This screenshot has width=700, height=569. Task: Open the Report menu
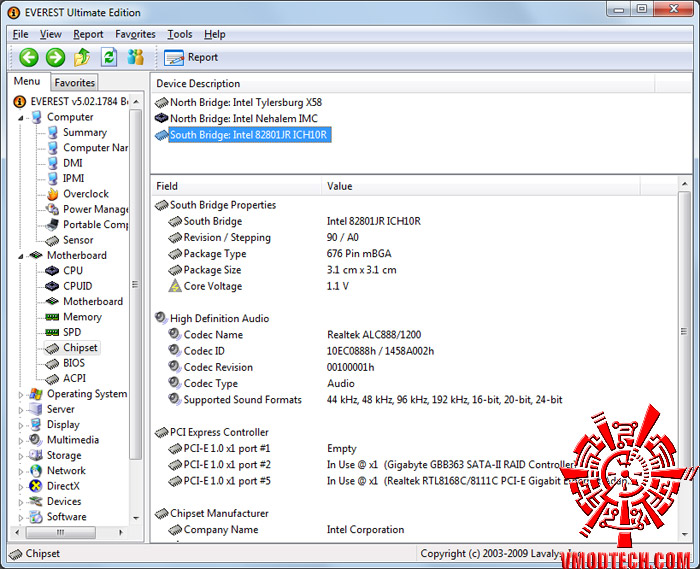pyautogui.click(x=88, y=34)
